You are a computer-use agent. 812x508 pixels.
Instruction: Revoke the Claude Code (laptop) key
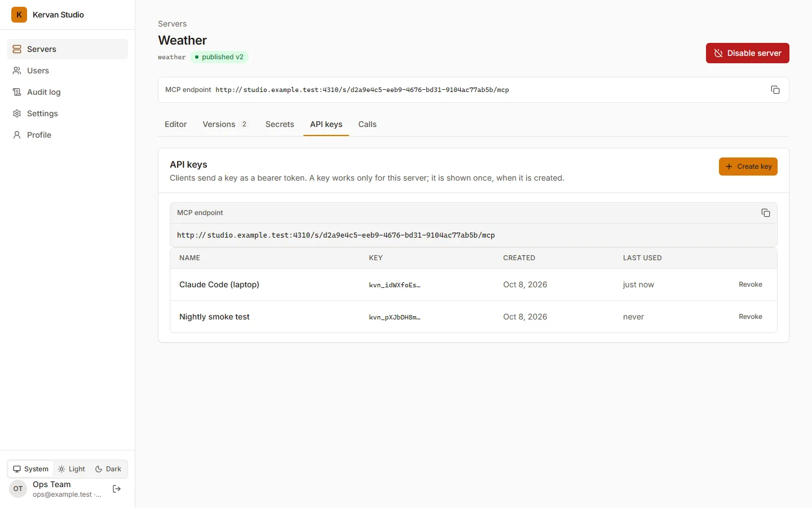tap(750, 284)
